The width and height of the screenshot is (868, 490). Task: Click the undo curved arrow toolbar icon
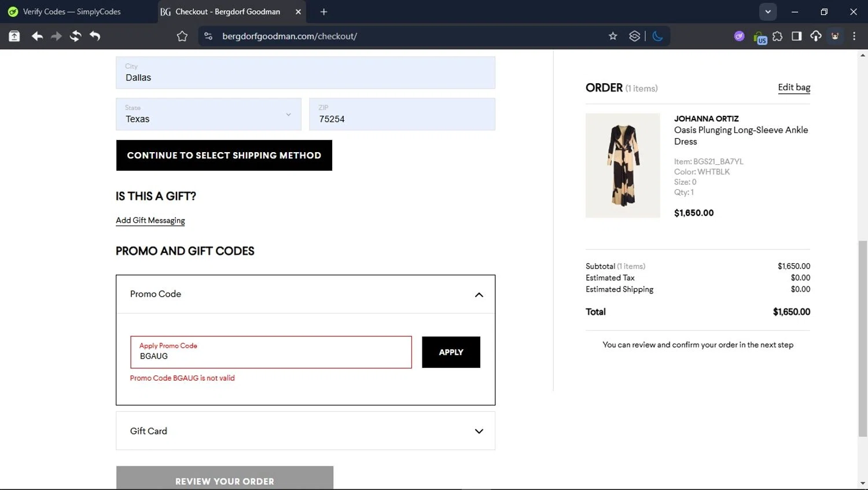[x=95, y=36]
